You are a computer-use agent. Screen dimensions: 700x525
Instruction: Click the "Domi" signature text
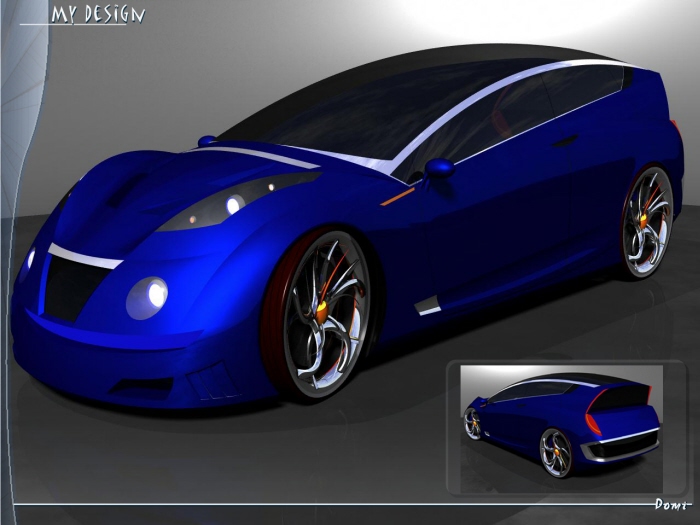coord(673,505)
